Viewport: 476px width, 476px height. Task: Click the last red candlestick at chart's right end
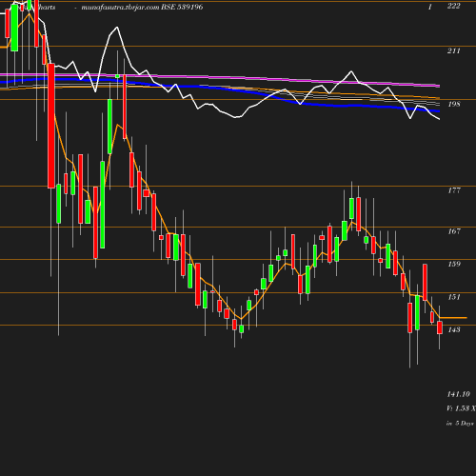[440, 327]
